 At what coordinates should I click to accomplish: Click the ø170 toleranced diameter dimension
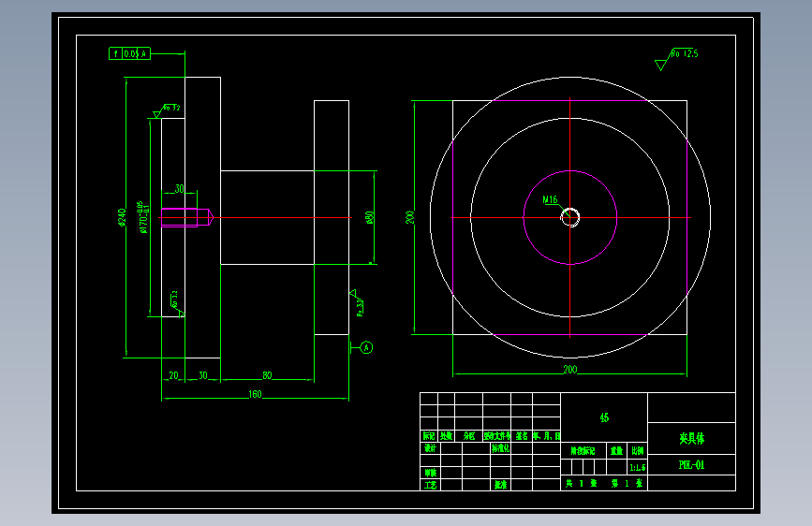pos(143,217)
